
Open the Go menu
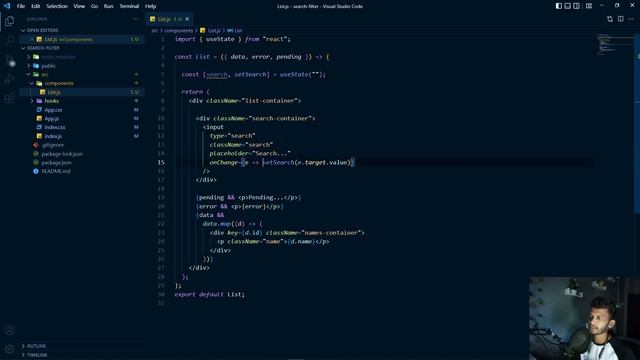pos(94,6)
